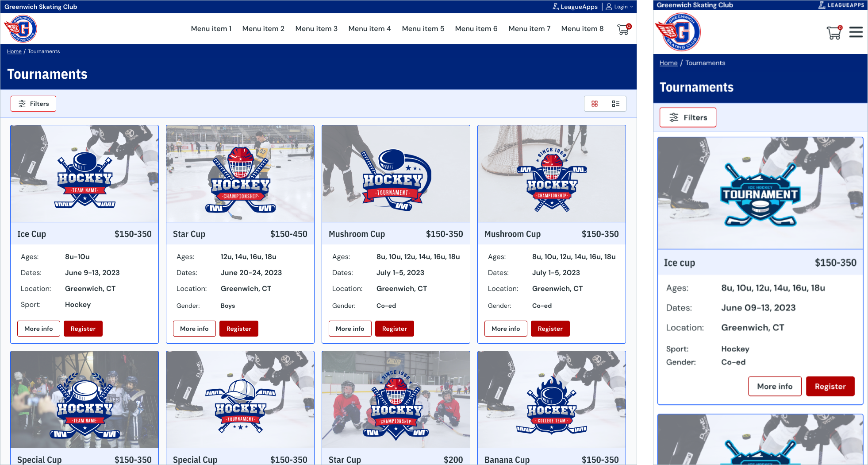
Task: Register for second Mushroom Cup tournament
Action: (550, 329)
